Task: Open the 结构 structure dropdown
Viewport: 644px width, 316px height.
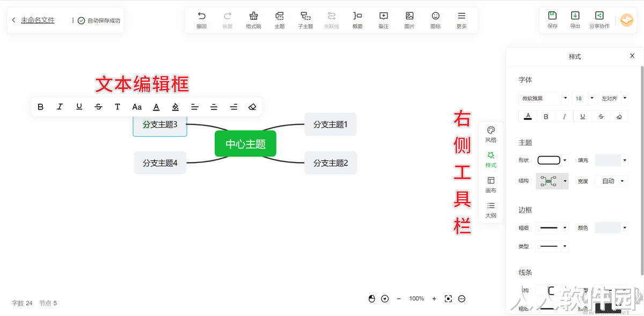Action: [552, 181]
